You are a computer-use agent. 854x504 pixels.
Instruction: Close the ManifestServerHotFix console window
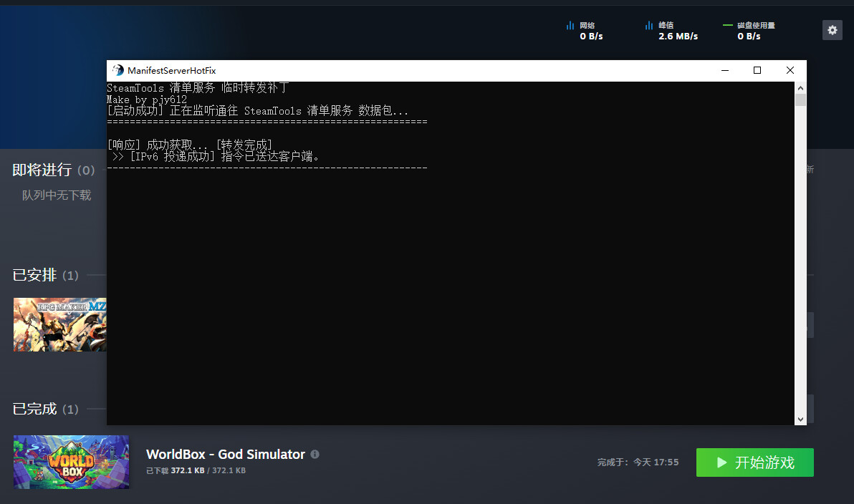point(790,70)
